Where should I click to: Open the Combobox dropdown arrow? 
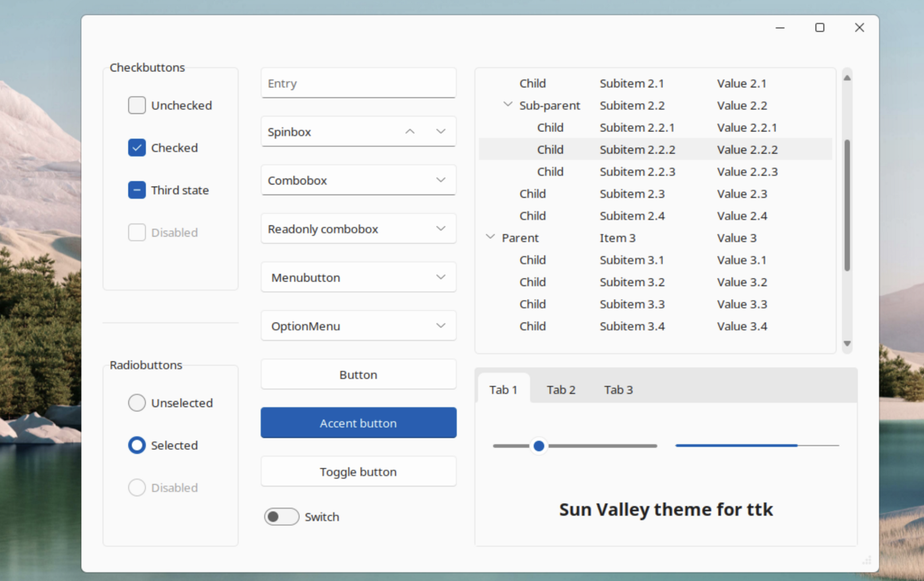tap(440, 180)
